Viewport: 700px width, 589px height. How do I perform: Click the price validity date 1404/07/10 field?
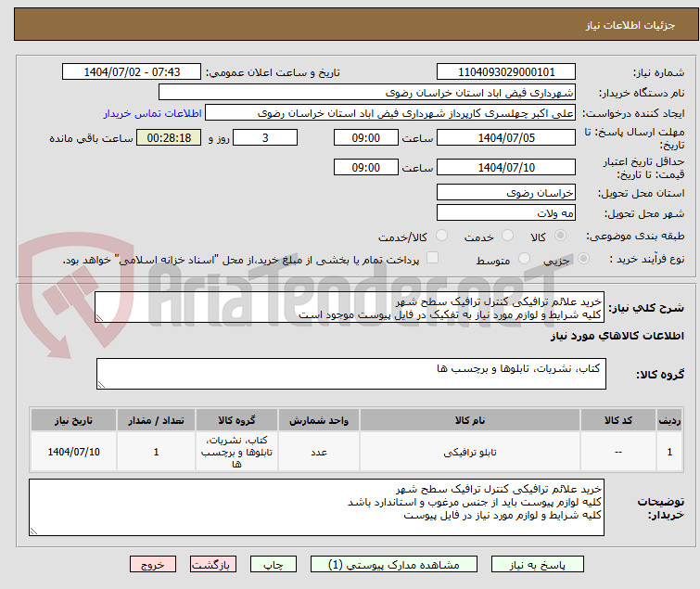[x=506, y=167]
